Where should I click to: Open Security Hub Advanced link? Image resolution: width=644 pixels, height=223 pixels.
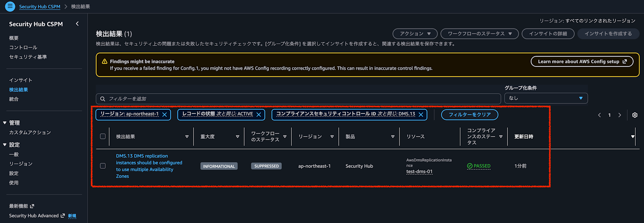click(x=34, y=216)
